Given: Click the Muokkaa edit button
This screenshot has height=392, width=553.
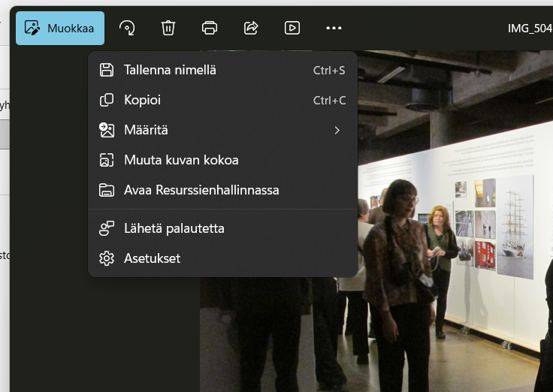Looking at the screenshot, I should pos(60,28).
